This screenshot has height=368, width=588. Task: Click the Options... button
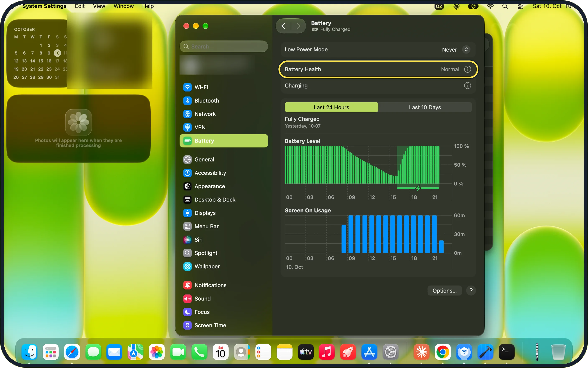[445, 291]
